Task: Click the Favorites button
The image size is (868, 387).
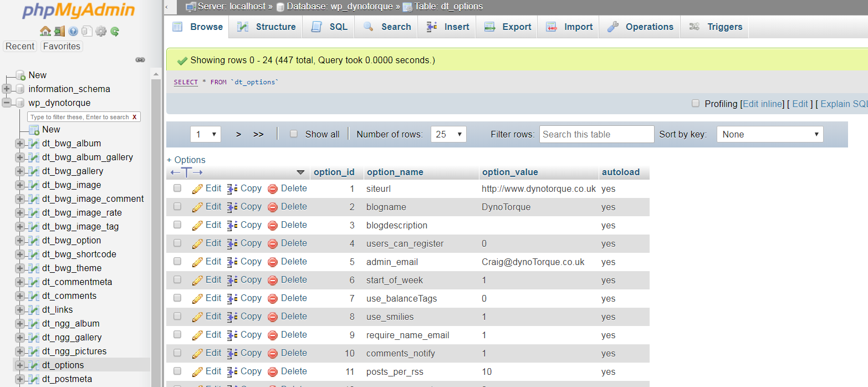Action: click(x=62, y=47)
